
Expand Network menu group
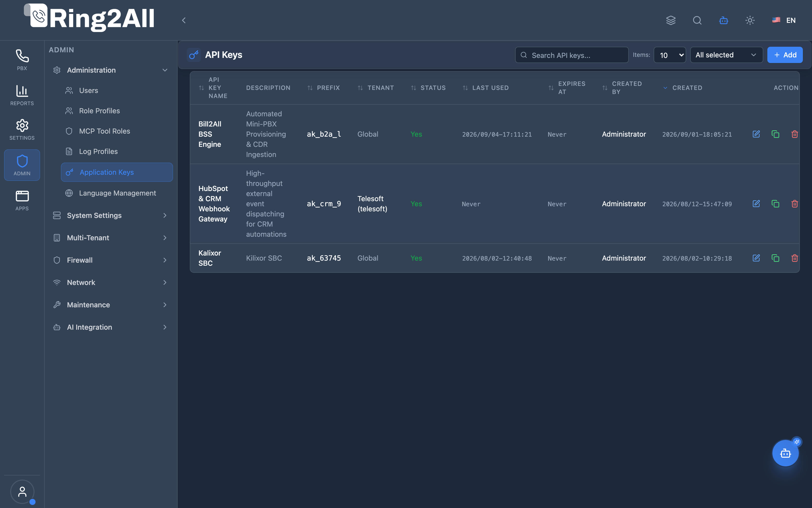[110, 282]
